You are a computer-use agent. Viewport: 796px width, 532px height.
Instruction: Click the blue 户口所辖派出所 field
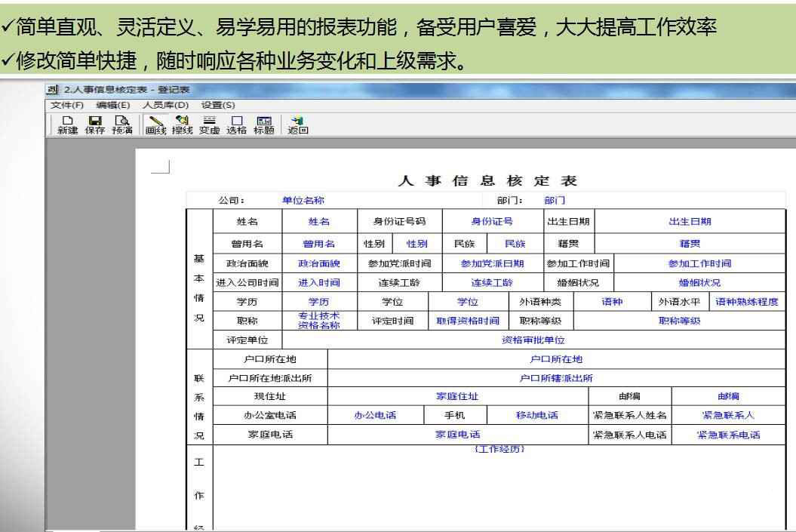point(556,377)
